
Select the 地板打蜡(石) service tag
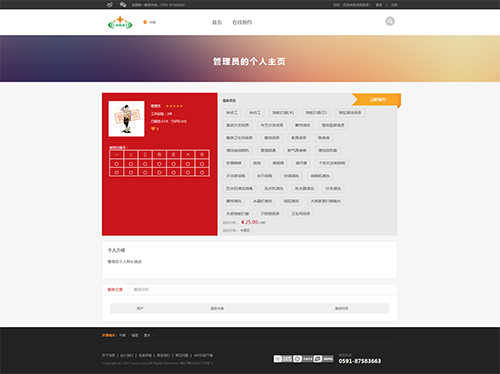click(x=316, y=113)
